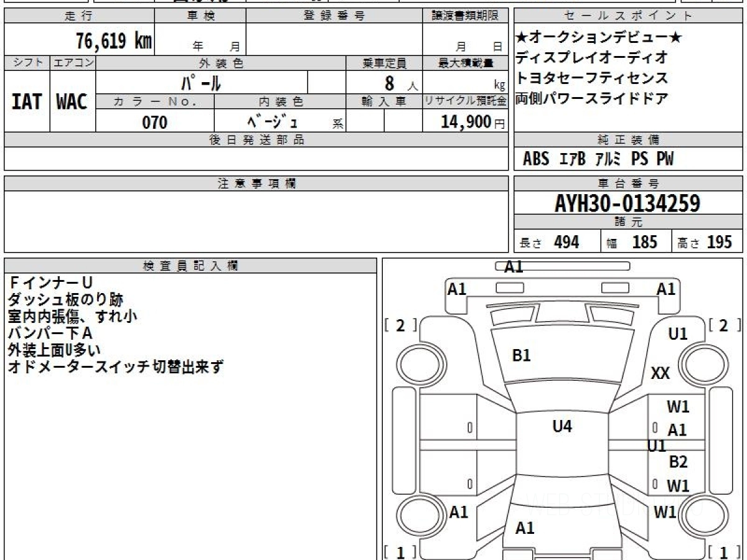This screenshot has height=560, width=747.
Task: Click the XX mark on the diagram
Action: (x=660, y=373)
